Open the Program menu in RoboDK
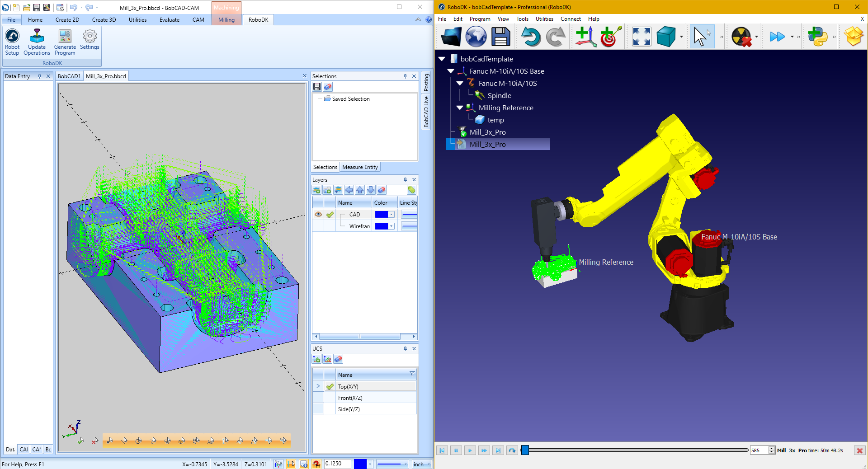This screenshot has width=868, height=469. [480, 19]
